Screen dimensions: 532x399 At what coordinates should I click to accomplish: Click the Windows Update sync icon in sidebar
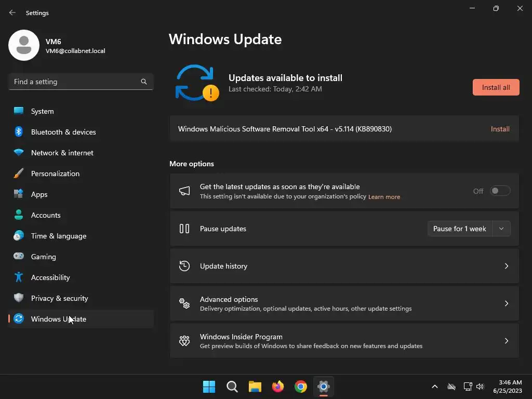(x=19, y=318)
